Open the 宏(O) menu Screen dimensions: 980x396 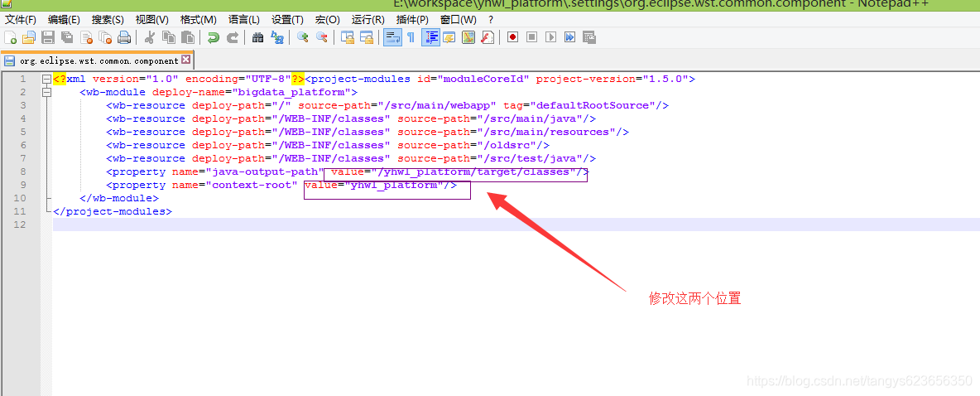coord(328,19)
